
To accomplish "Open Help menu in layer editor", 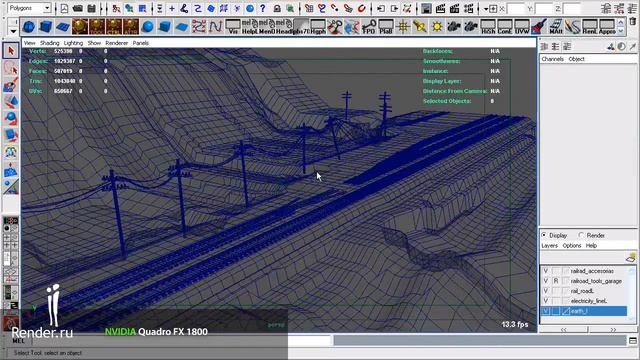I will point(591,245).
